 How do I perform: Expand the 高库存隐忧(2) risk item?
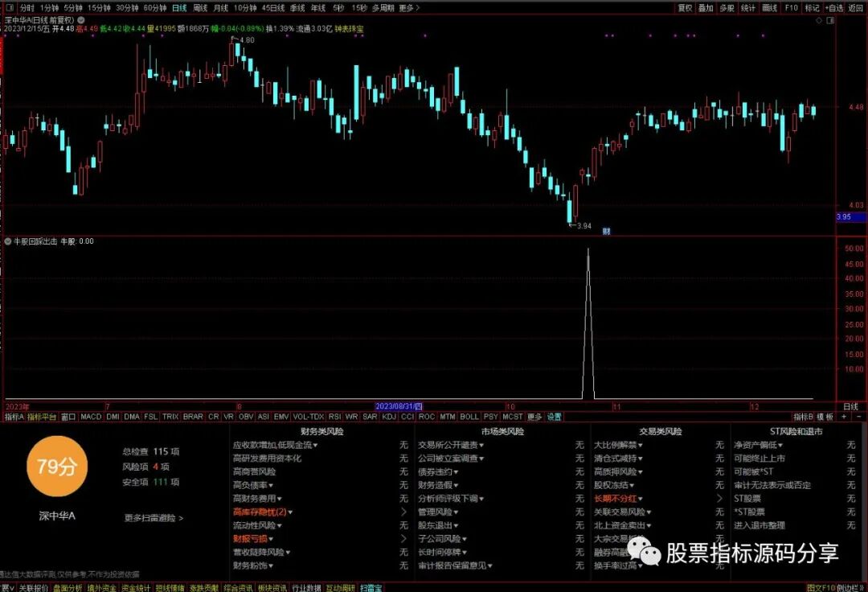point(263,512)
